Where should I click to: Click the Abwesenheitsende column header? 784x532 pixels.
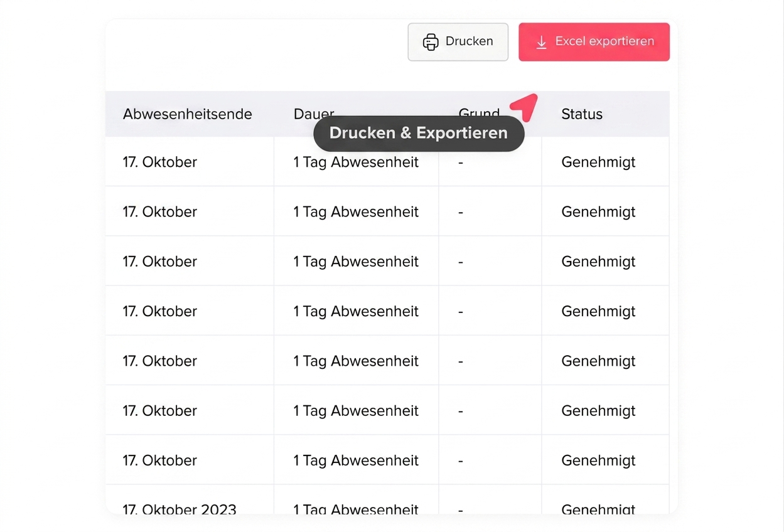point(187,114)
